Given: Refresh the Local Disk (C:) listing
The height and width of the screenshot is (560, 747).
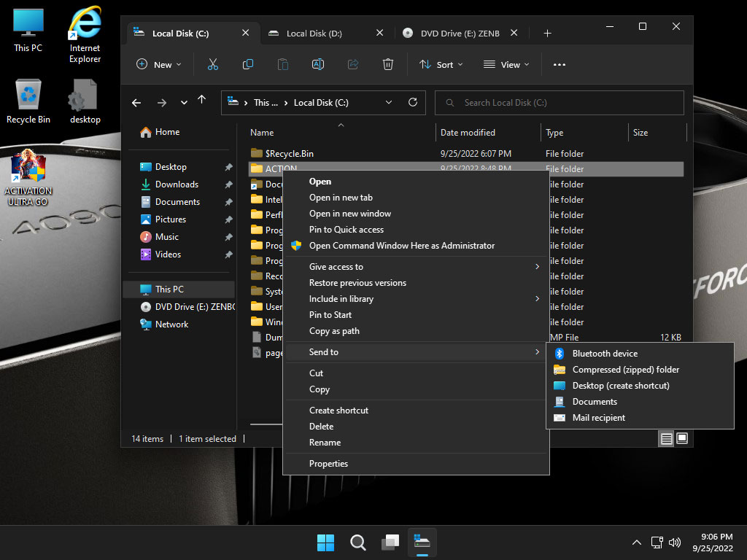Looking at the screenshot, I should pos(413,102).
